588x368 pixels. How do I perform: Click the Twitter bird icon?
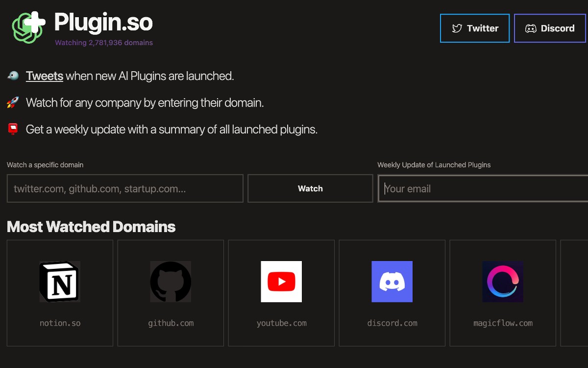(x=458, y=28)
